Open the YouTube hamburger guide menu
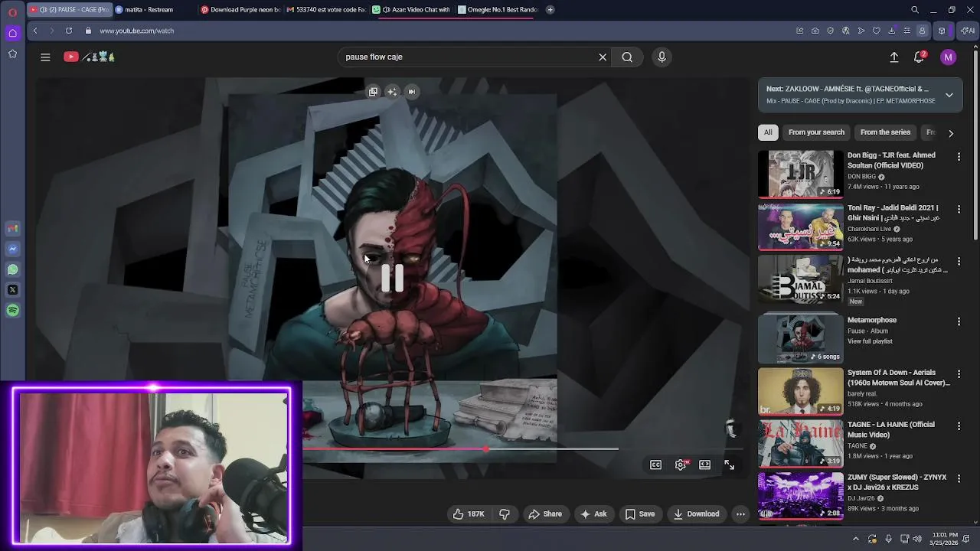The height and width of the screenshot is (551, 980). (45, 57)
